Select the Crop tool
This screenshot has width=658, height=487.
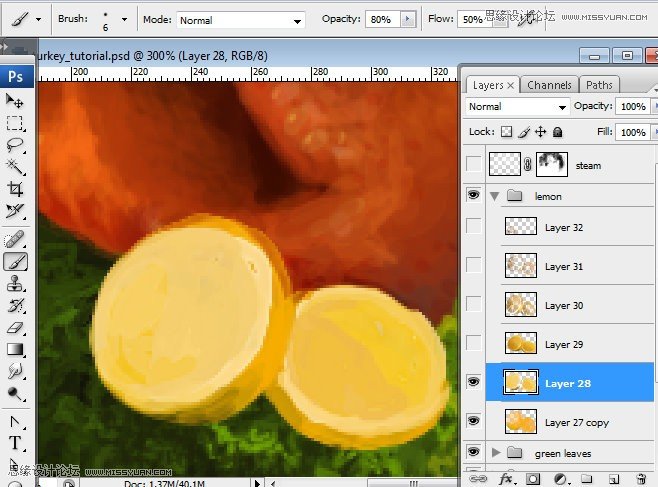pos(15,189)
